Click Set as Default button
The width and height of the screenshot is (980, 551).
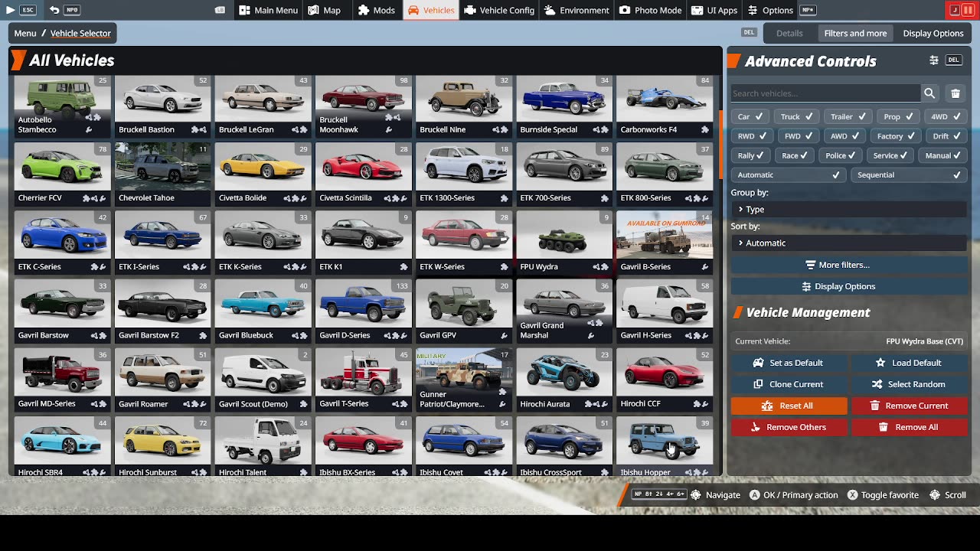tap(789, 363)
